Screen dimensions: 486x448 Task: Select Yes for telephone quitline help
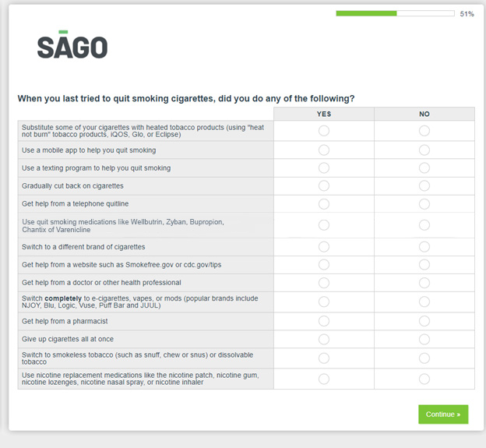point(324,204)
